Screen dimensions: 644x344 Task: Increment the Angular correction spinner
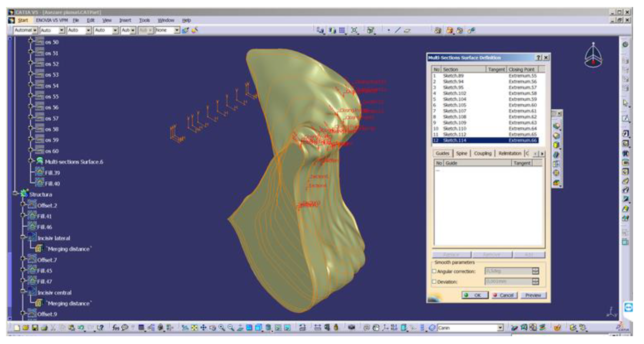click(535, 269)
